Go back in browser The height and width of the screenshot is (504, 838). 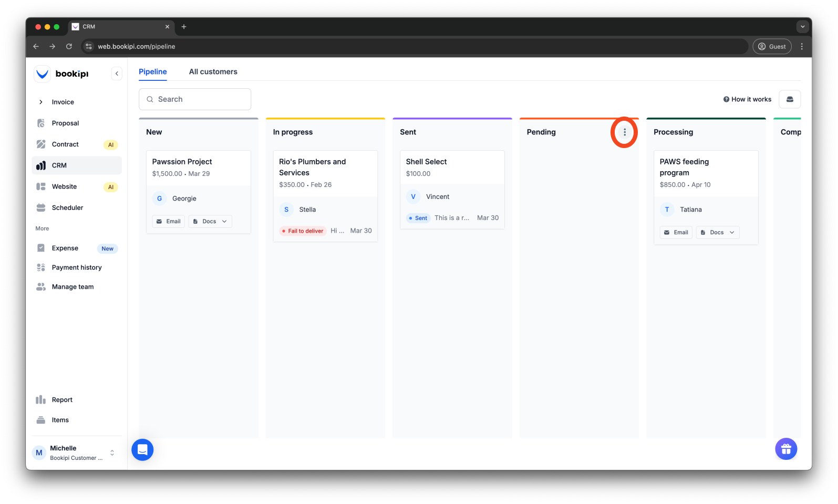pos(36,46)
